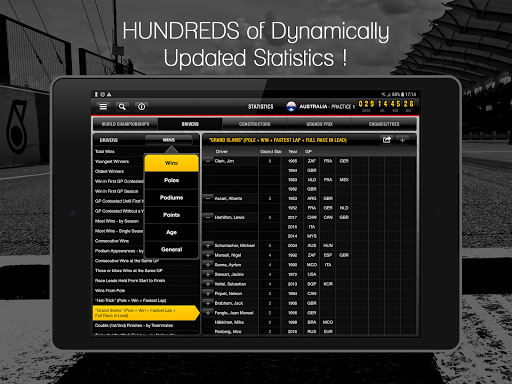
Task: Open the hamburger menu icon
Action: (x=103, y=107)
